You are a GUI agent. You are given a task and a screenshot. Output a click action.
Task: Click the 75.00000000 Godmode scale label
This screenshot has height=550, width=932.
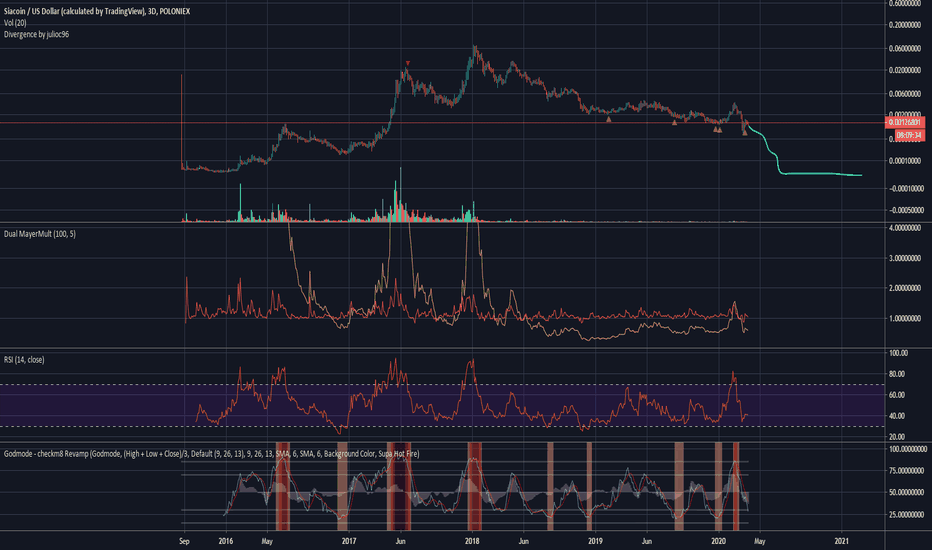point(907,471)
